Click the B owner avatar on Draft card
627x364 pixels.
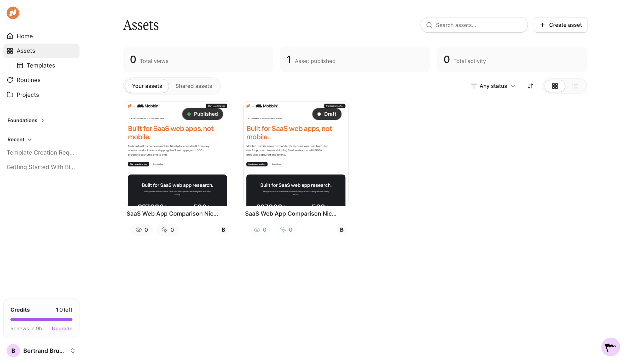point(341,230)
